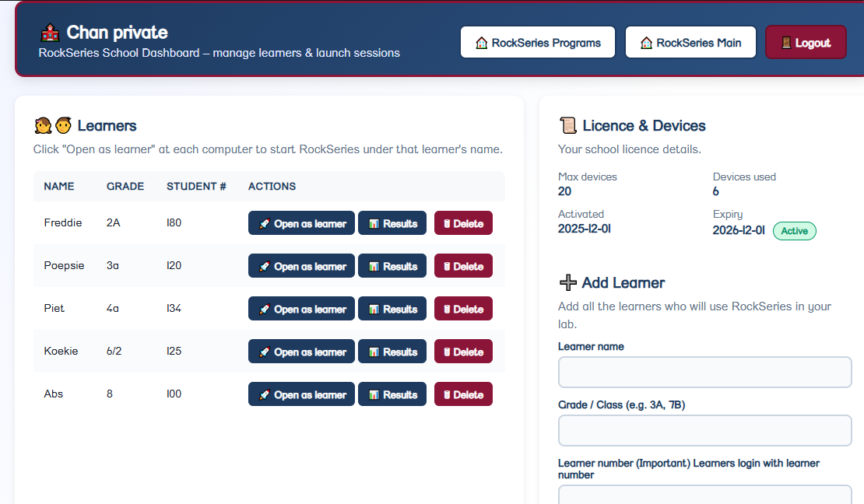Click the Active status badge near Expiry
The image size is (864, 504).
(x=794, y=231)
